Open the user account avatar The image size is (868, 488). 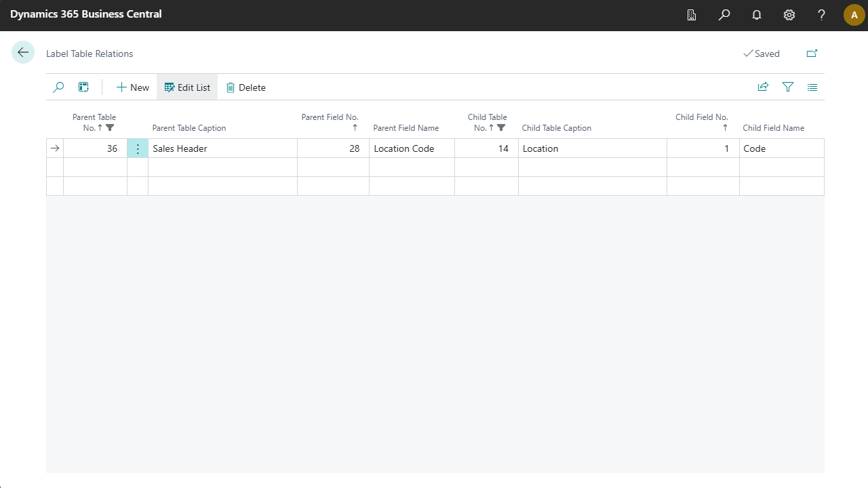(854, 15)
